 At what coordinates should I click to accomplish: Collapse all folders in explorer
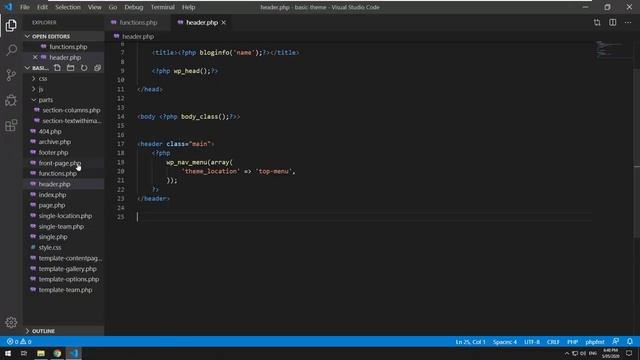[97, 68]
